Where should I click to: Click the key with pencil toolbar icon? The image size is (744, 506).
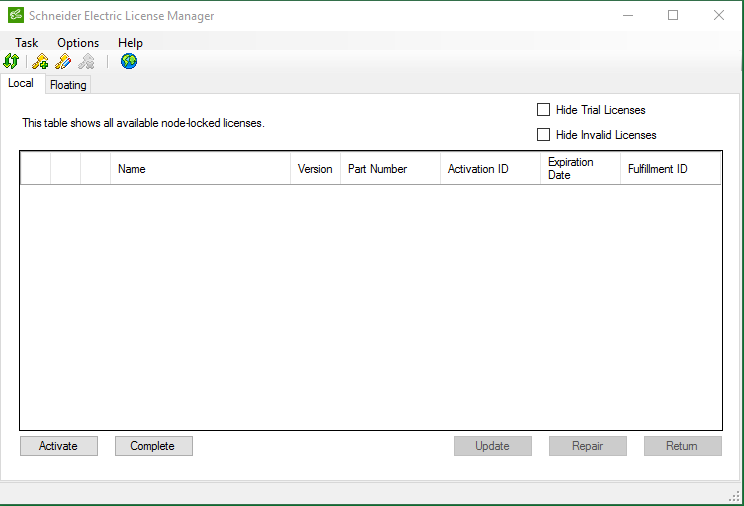[x=63, y=61]
